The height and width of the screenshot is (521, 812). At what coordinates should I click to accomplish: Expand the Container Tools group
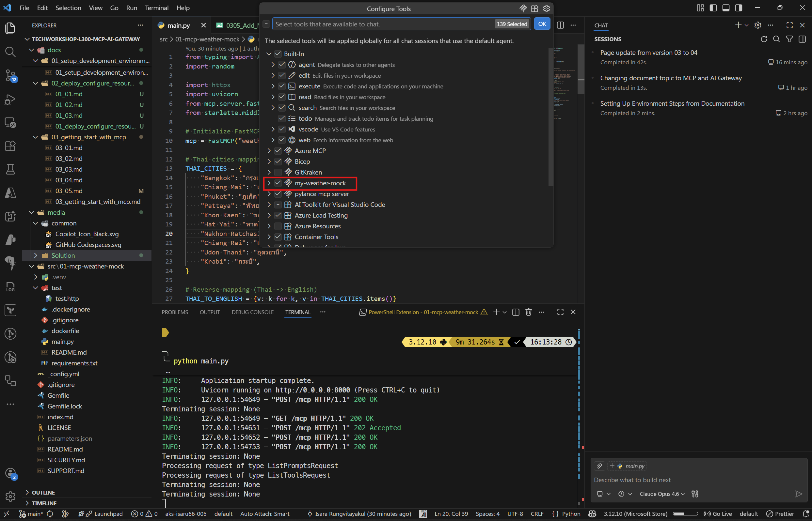[x=269, y=237]
